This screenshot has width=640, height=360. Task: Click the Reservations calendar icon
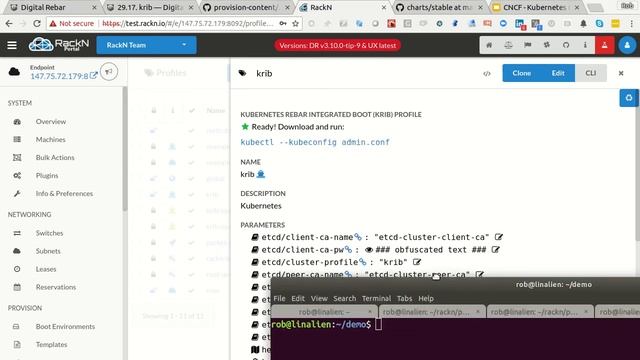[x=17, y=287]
